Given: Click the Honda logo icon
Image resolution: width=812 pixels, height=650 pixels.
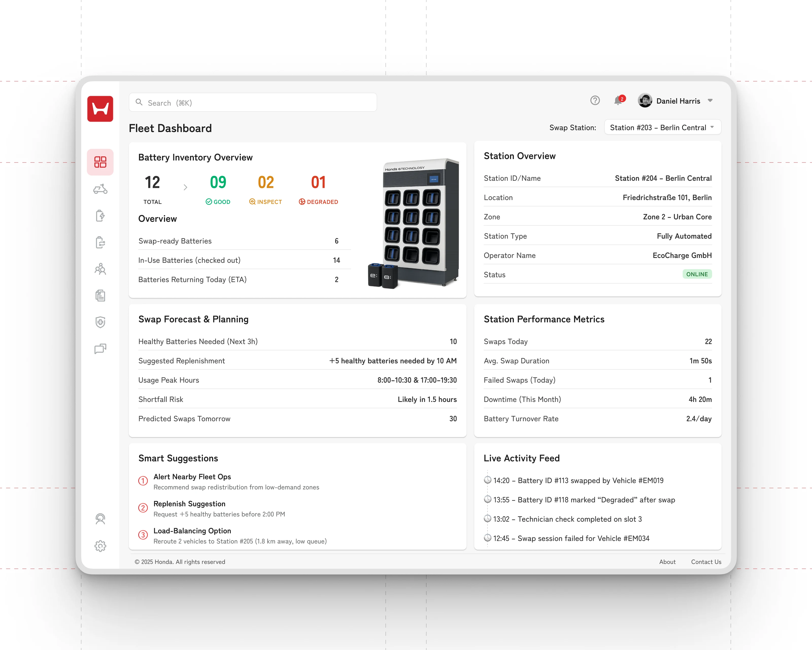Looking at the screenshot, I should coord(100,109).
